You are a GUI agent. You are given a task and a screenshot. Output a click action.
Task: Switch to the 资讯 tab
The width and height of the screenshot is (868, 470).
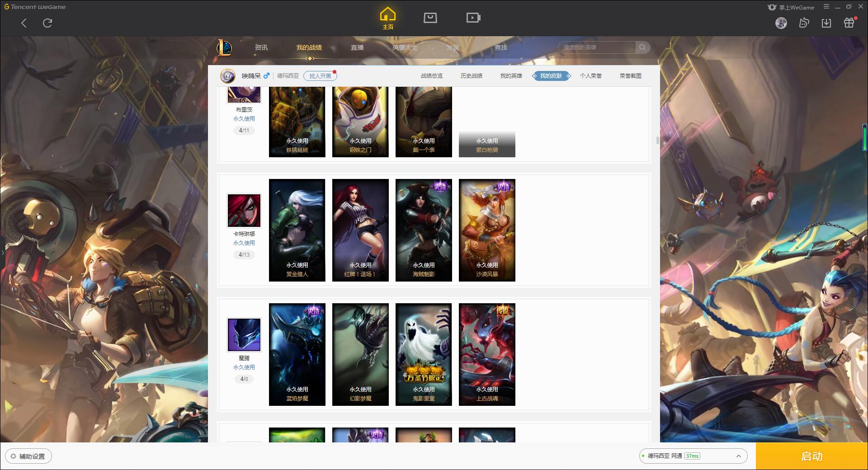[261, 47]
